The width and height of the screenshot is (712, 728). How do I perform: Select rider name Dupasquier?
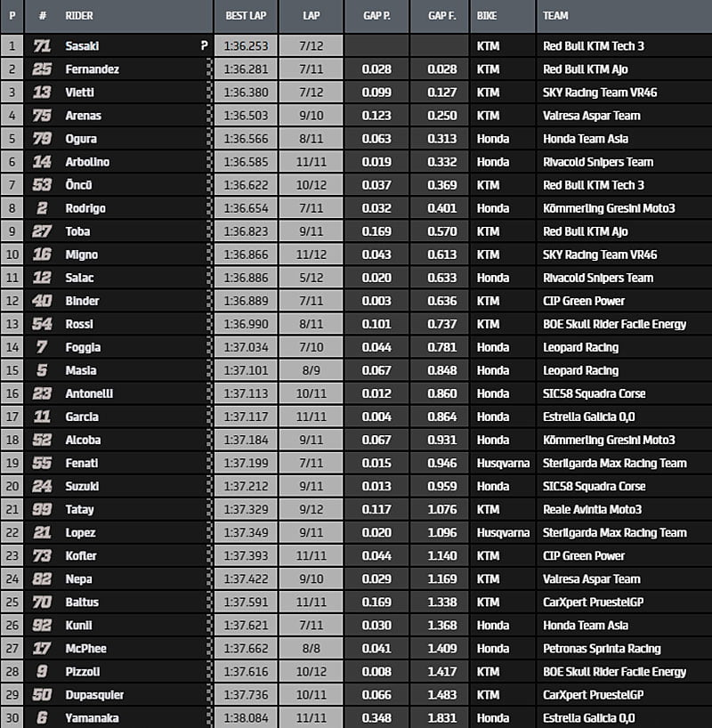[x=93, y=694]
